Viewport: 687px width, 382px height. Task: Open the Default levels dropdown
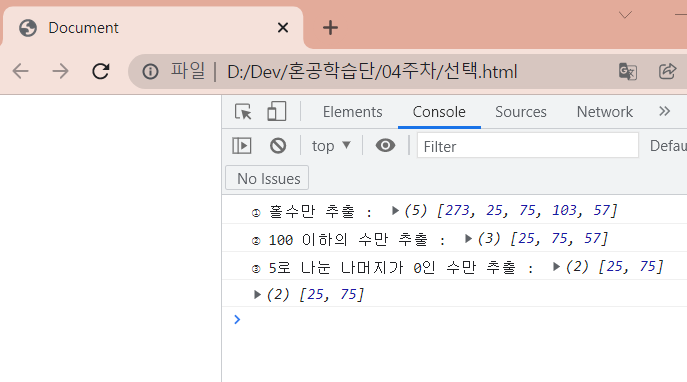pos(668,146)
